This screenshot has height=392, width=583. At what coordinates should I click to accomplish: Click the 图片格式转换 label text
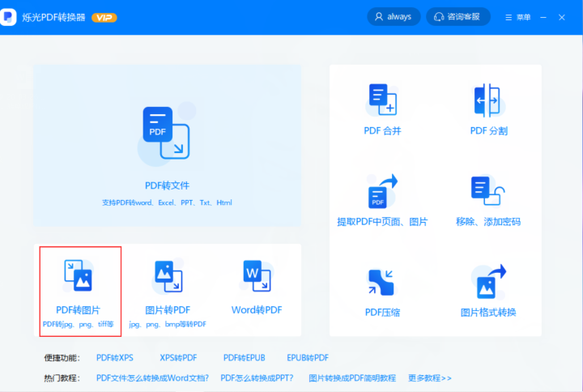pos(488,313)
